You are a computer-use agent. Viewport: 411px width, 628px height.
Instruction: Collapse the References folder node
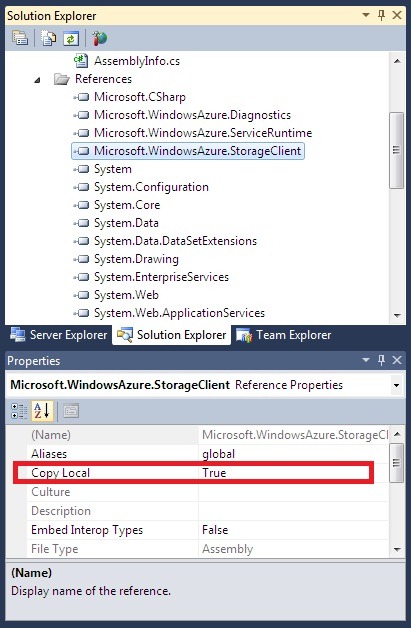(x=37, y=80)
